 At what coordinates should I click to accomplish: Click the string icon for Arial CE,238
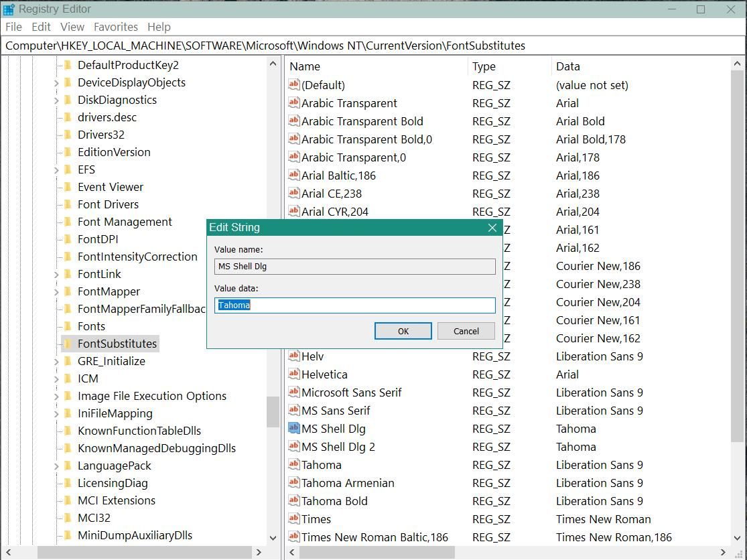pyautogui.click(x=294, y=194)
